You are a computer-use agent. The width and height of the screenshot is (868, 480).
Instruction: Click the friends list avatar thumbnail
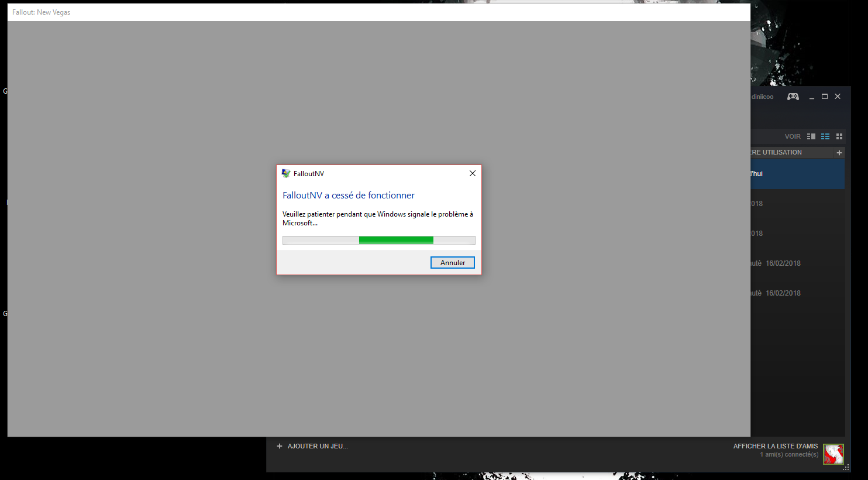(x=833, y=454)
